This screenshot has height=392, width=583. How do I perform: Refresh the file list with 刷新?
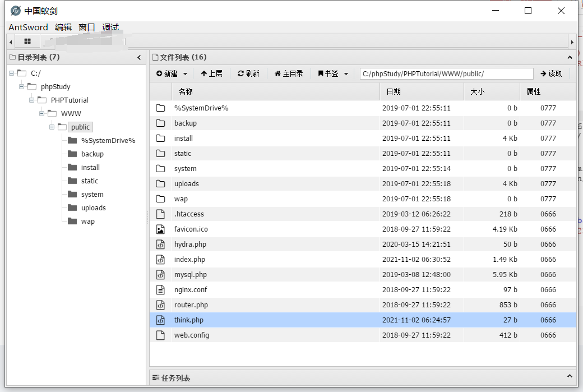tap(248, 73)
